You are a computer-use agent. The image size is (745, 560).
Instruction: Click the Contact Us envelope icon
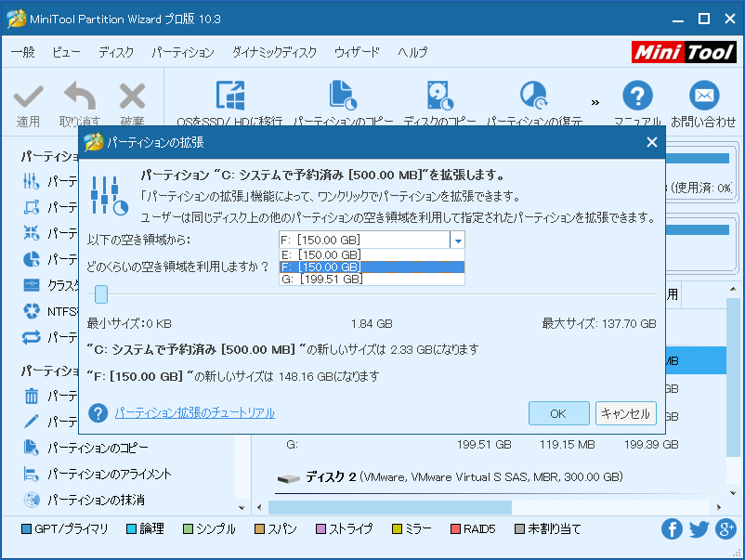coord(704,96)
